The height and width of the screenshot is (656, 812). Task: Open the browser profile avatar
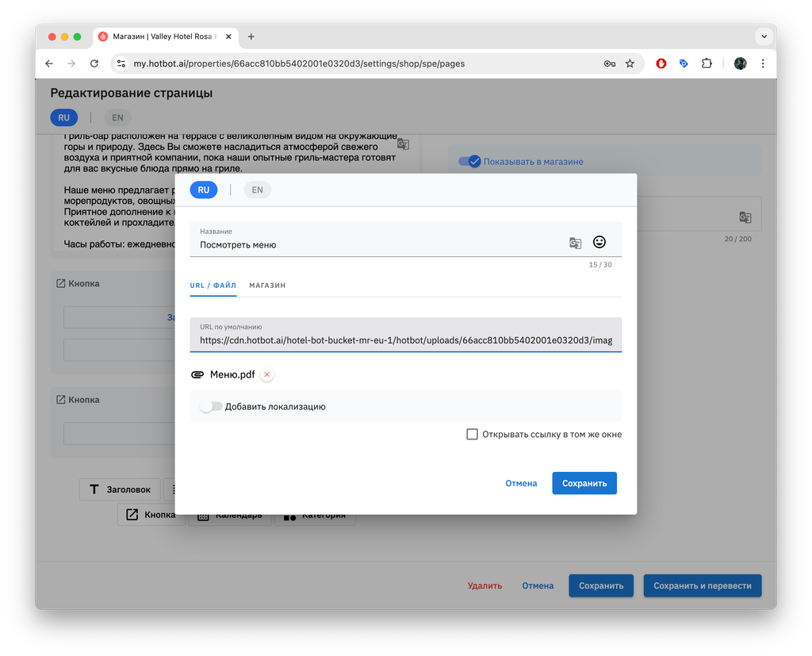click(x=740, y=63)
